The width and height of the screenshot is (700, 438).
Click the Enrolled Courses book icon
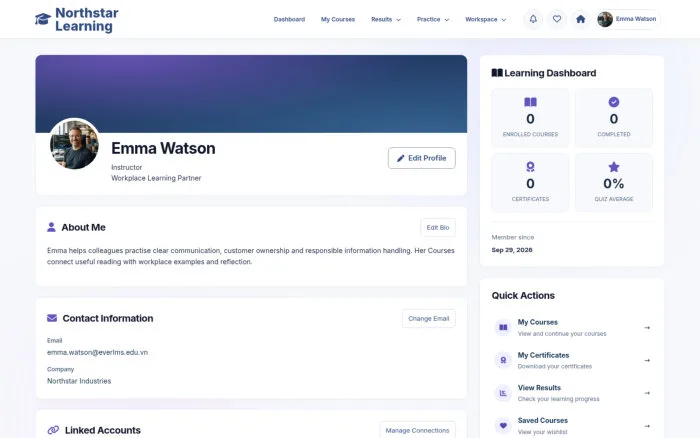point(530,102)
